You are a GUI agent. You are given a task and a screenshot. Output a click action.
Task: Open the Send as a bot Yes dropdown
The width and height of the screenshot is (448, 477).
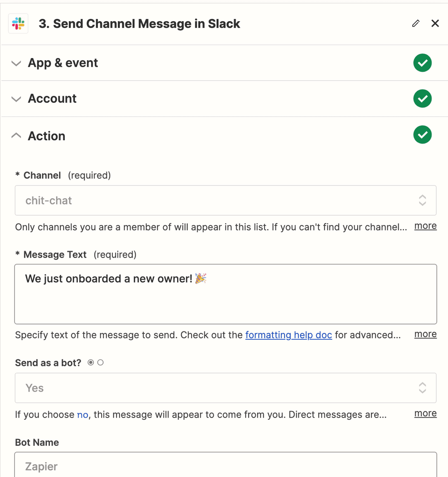[x=225, y=388]
